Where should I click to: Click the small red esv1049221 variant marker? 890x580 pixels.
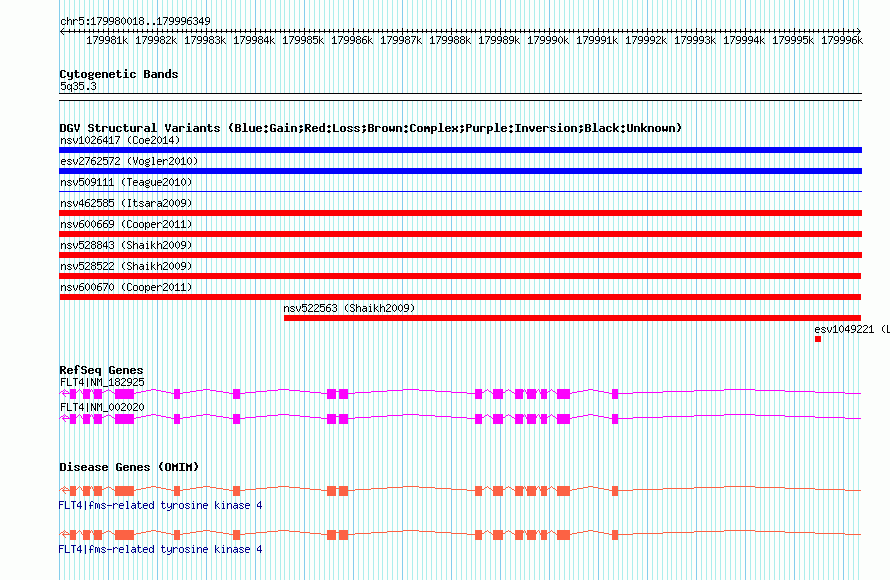(x=818, y=339)
